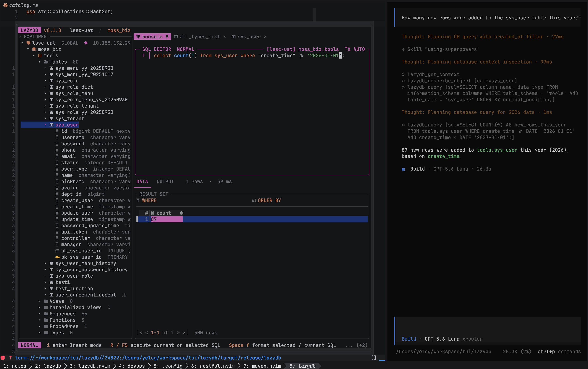The width and height of the screenshot is (588, 369).
Task: Collapse the sys_user table node
Action: (x=45, y=125)
